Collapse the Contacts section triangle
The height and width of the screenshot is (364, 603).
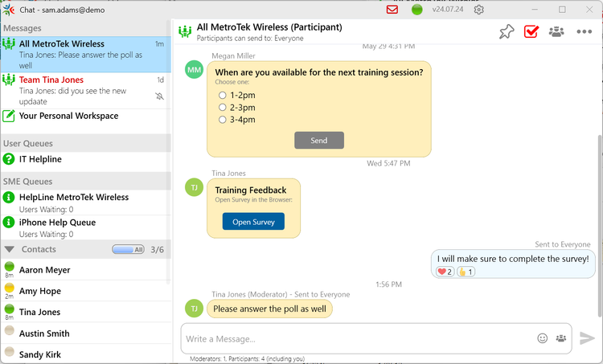[9, 249]
